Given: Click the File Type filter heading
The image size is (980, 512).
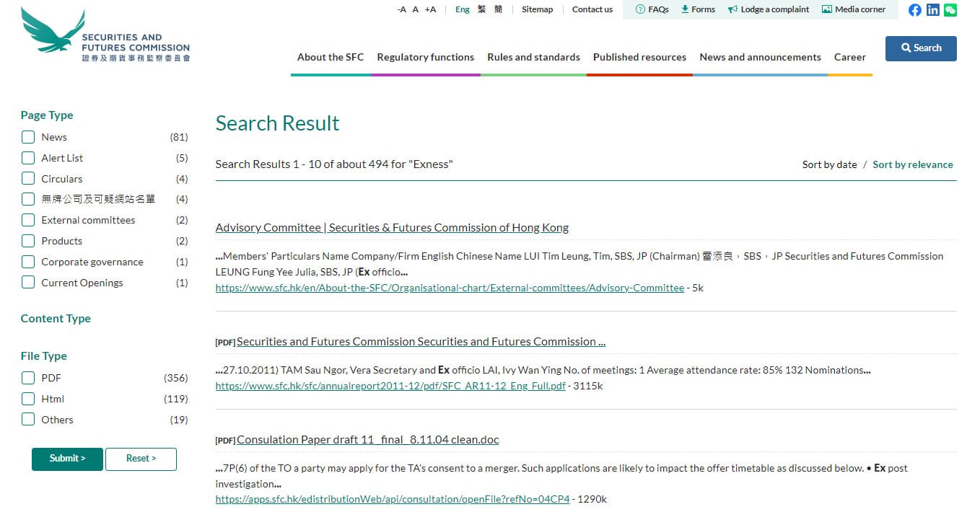Looking at the screenshot, I should pos(43,356).
